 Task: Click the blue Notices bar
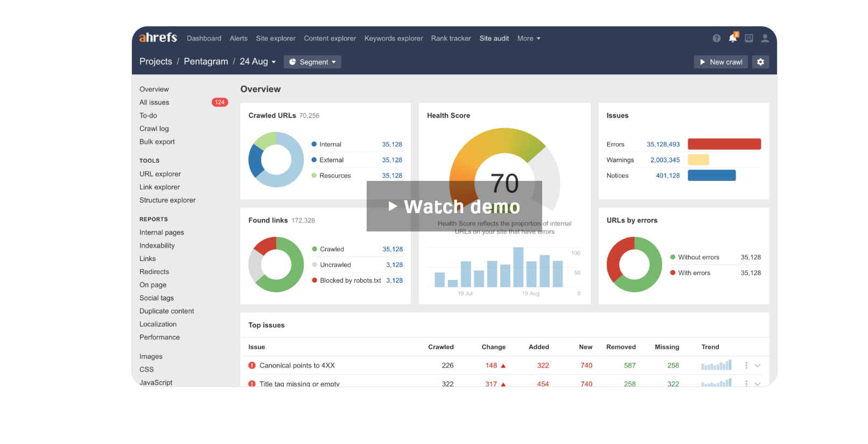tap(712, 175)
